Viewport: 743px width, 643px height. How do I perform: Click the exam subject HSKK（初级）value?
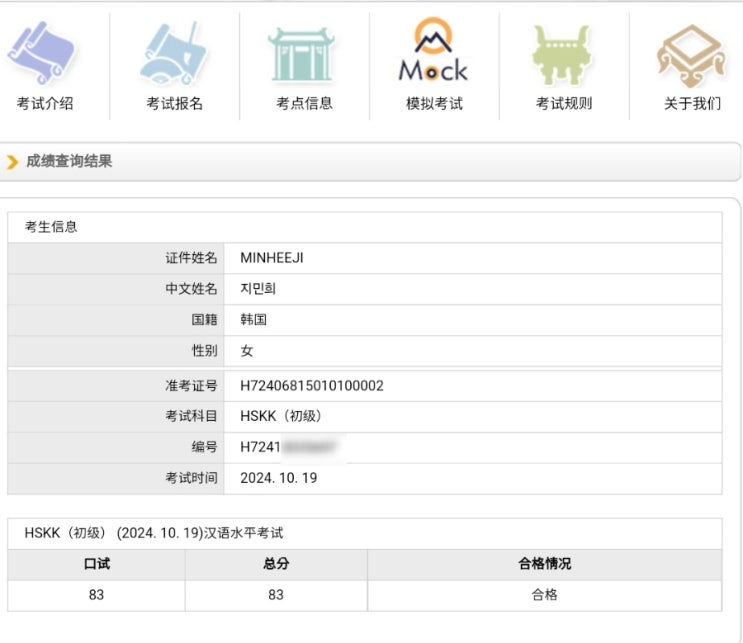coord(281,416)
